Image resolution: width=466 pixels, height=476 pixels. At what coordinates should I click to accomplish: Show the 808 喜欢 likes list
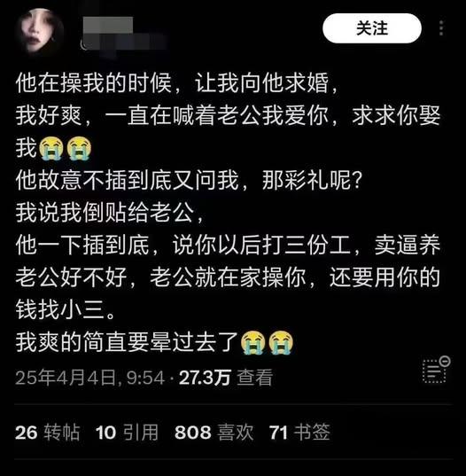tap(214, 432)
